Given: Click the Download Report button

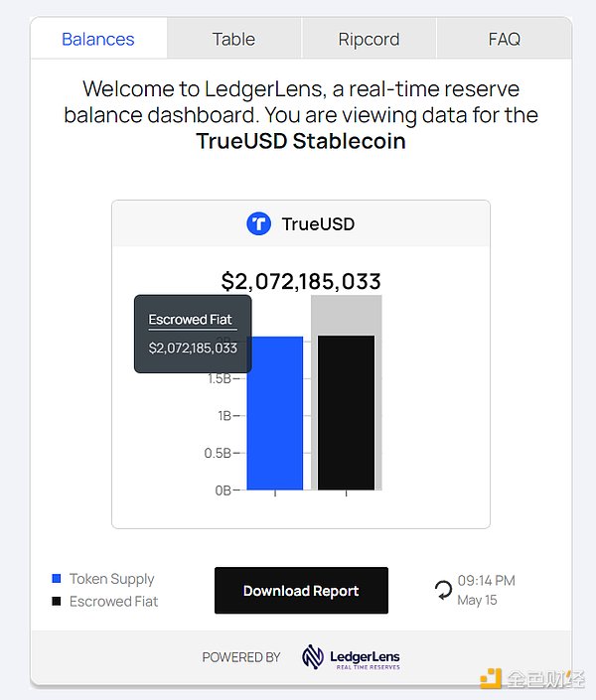Looking at the screenshot, I should tap(301, 591).
